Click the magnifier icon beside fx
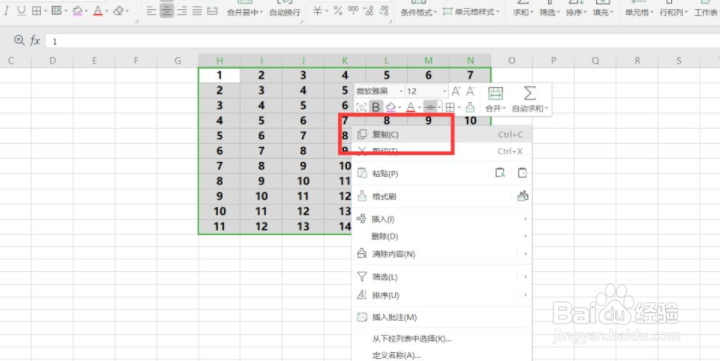The height and width of the screenshot is (361, 720). (19, 40)
